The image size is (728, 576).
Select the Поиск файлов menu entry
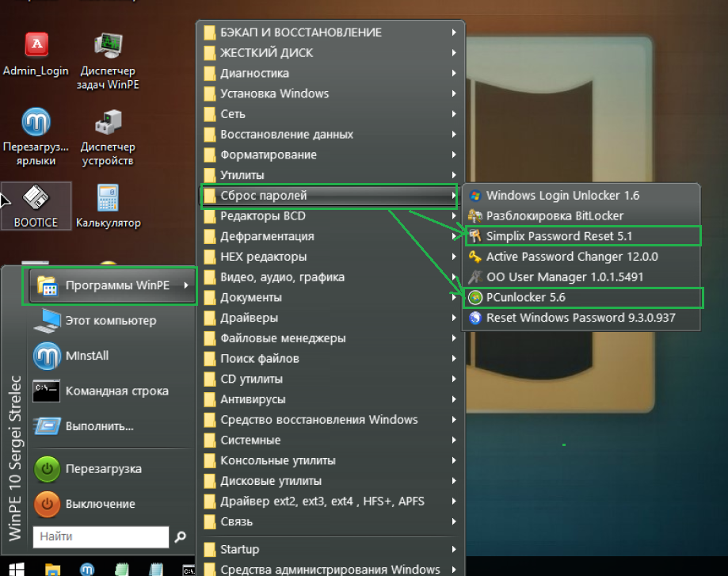coord(330,360)
